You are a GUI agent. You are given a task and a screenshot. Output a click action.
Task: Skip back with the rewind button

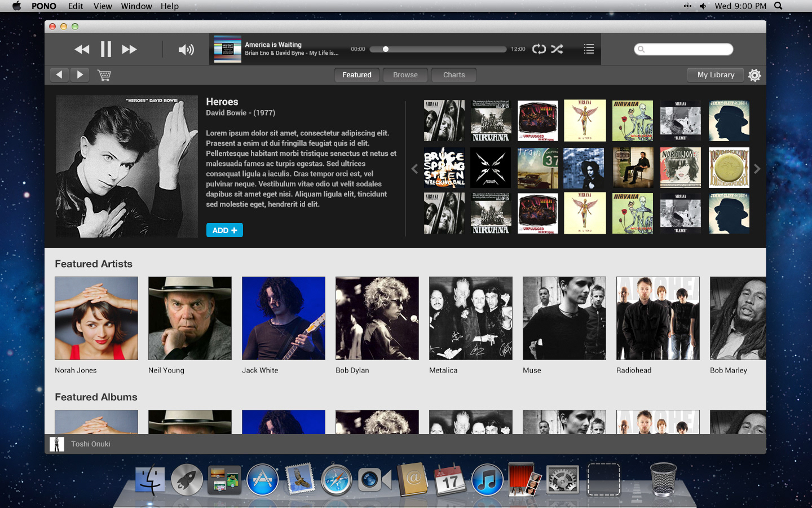click(x=82, y=50)
